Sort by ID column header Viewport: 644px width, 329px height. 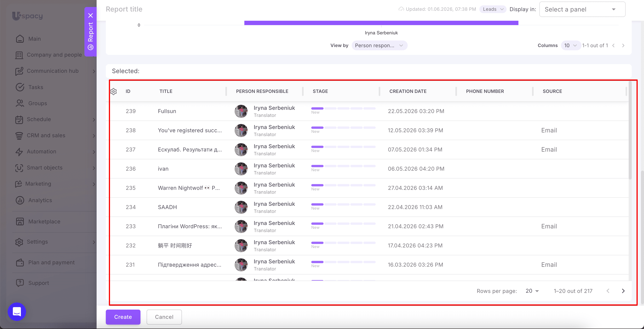128,91
